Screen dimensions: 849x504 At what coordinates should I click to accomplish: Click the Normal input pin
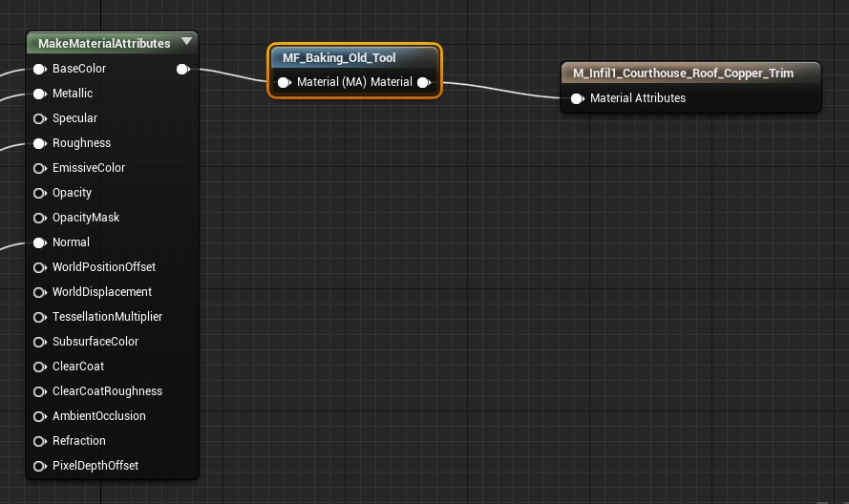[x=39, y=242]
